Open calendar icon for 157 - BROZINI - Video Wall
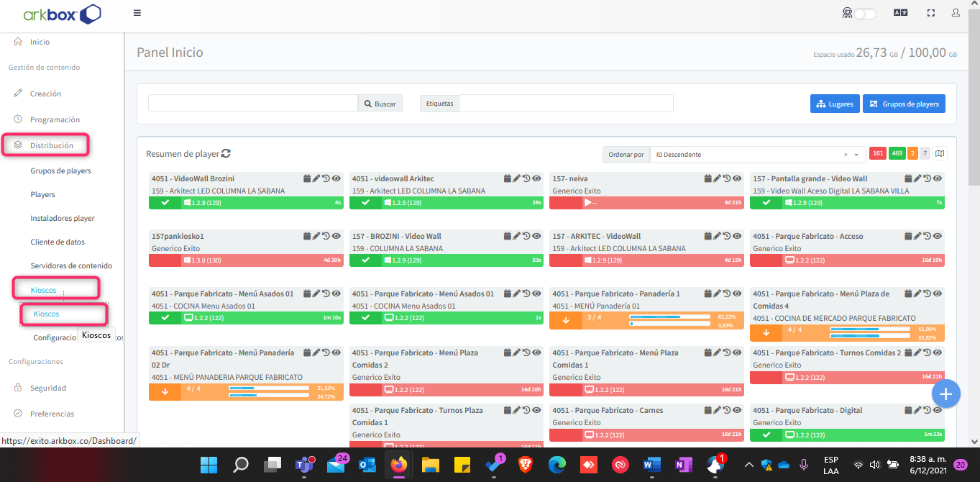The height and width of the screenshot is (482, 980). coord(508,236)
